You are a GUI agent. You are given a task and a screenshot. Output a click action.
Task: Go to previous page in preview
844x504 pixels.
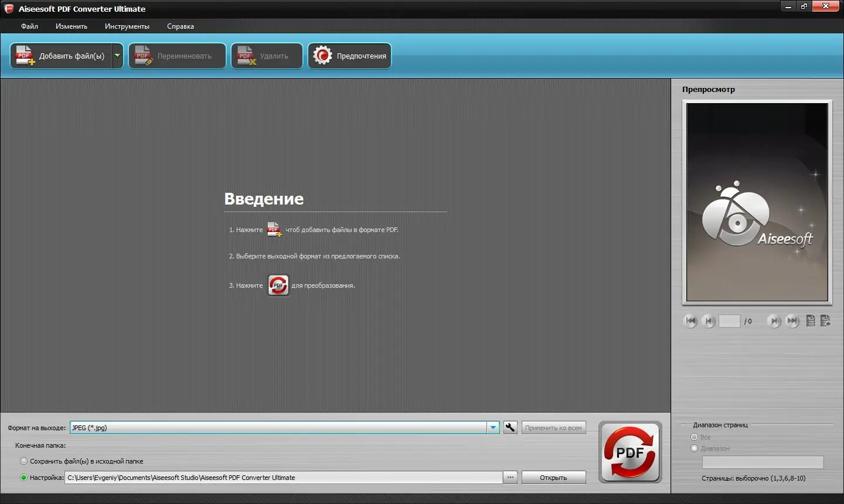pyautogui.click(x=708, y=321)
